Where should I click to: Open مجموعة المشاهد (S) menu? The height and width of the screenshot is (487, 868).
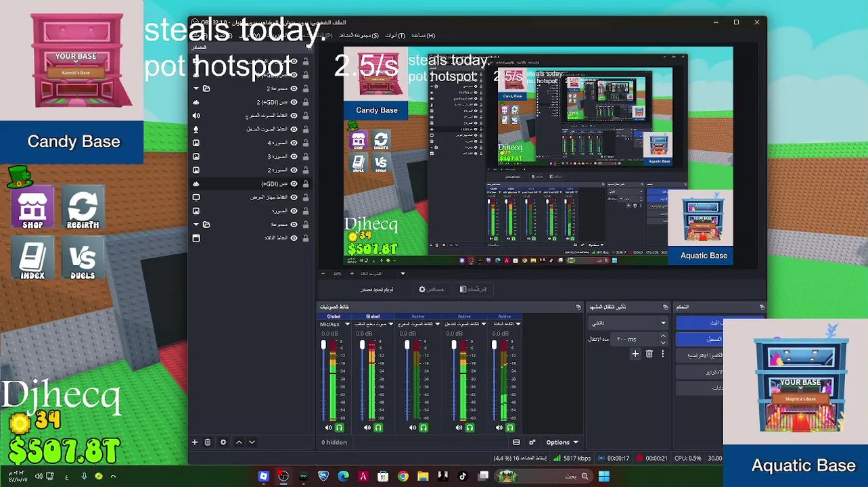[359, 35]
